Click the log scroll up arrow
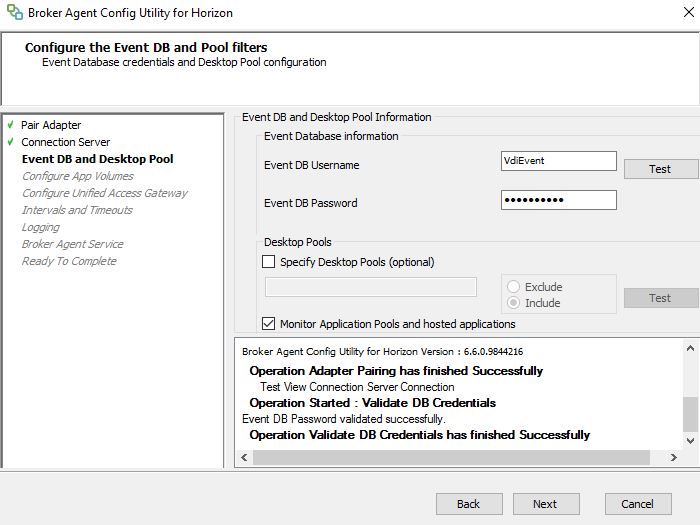700x525 pixels. point(690,348)
